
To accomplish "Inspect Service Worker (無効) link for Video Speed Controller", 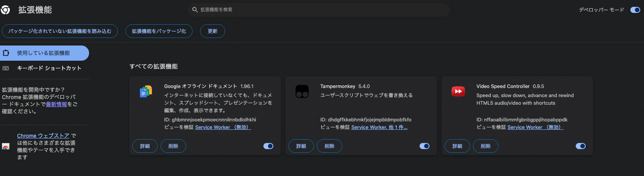I will point(535,127).
